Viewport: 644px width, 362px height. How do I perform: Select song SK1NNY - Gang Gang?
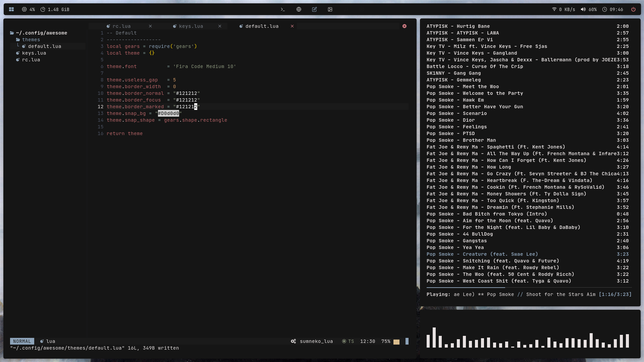(528, 73)
